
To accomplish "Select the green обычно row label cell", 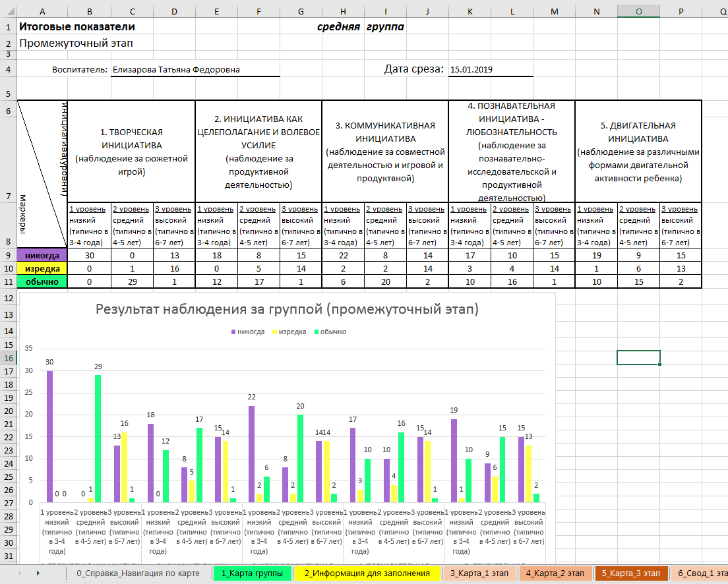I will (42, 282).
